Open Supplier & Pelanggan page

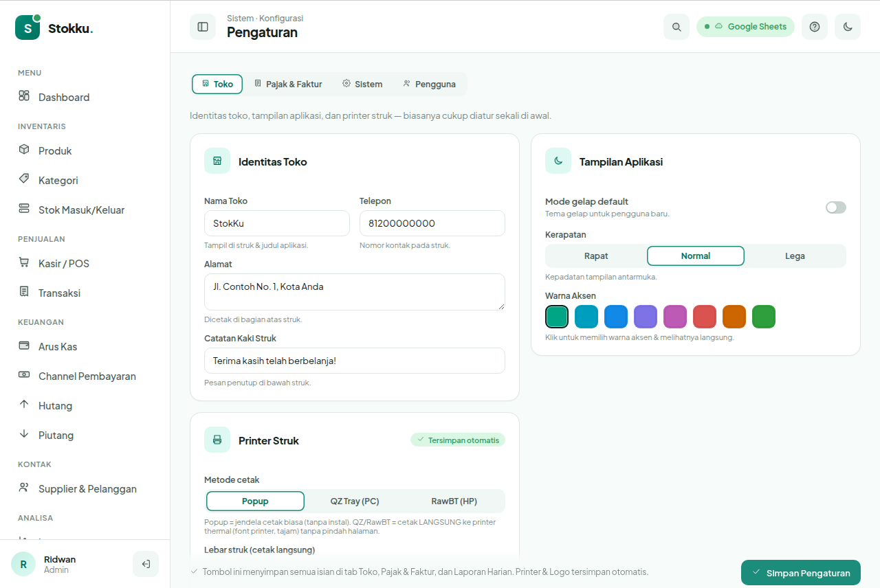tap(85, 488)
